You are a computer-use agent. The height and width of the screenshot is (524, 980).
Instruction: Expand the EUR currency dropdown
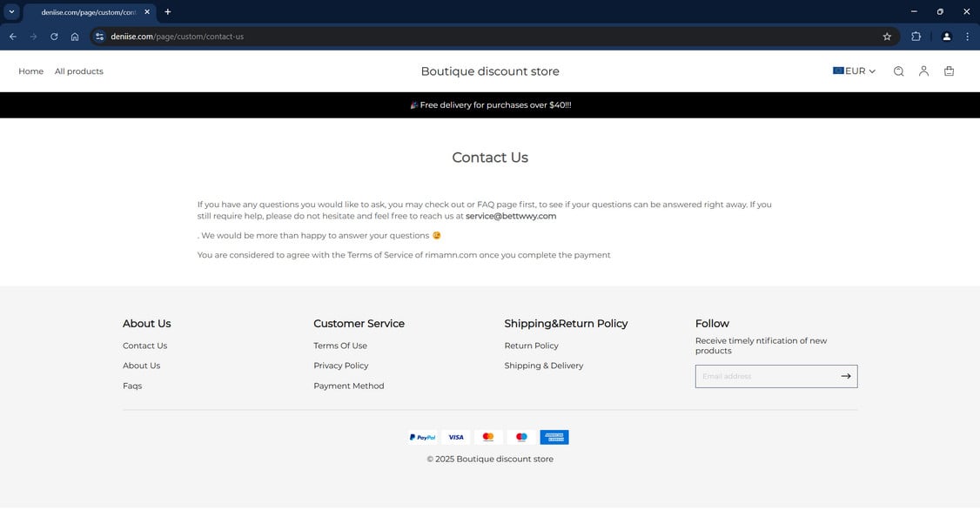(x=854, y=71)
